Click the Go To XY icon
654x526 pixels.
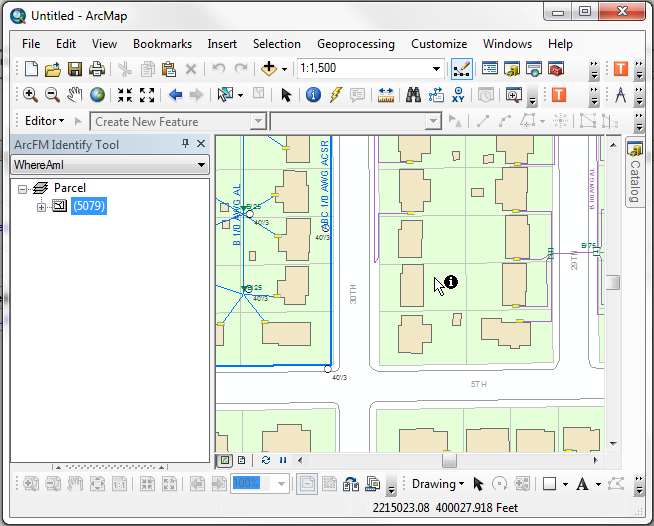coord(459,95)
